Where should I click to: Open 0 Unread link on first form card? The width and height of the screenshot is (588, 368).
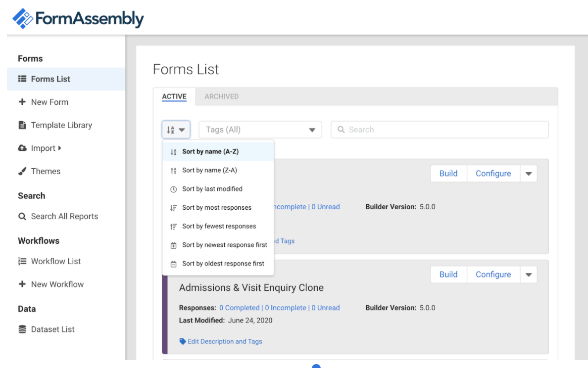coord(326,207)
